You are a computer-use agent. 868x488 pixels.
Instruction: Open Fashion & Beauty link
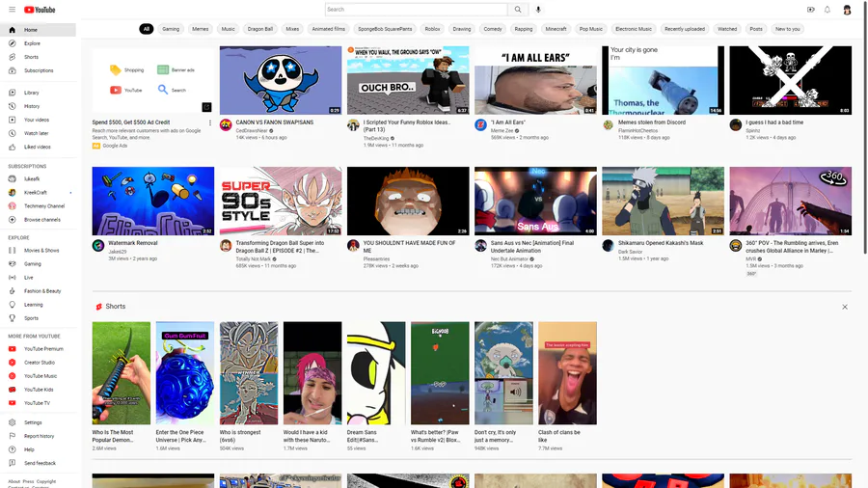[42, 291]
